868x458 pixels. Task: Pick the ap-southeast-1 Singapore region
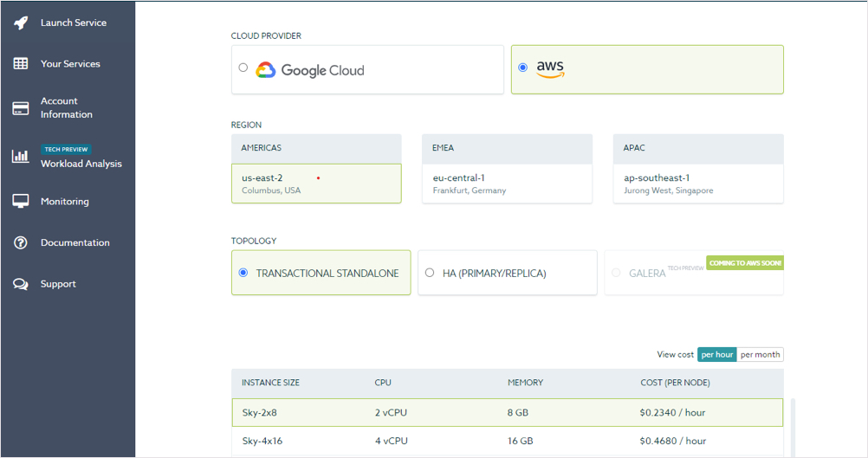click(x=697, y=184)
